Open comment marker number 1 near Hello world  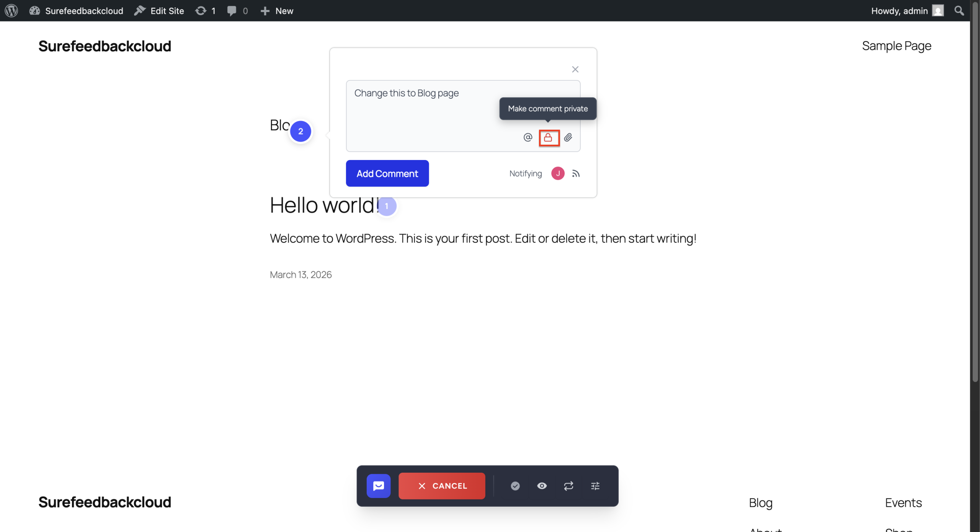click(x=387, y=206)
